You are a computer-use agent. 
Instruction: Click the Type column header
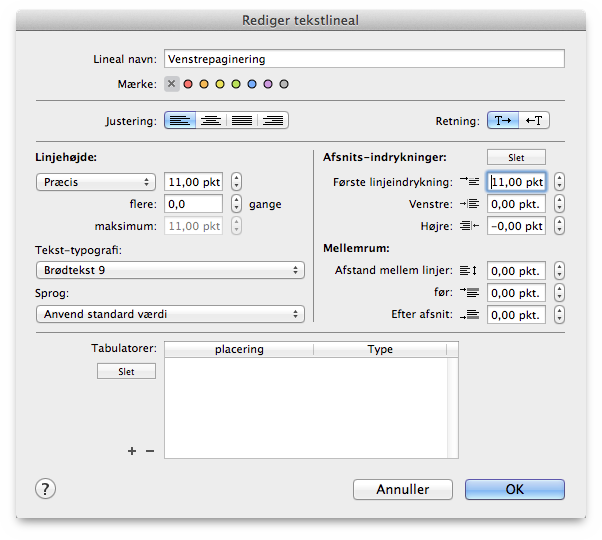[380, 349]
